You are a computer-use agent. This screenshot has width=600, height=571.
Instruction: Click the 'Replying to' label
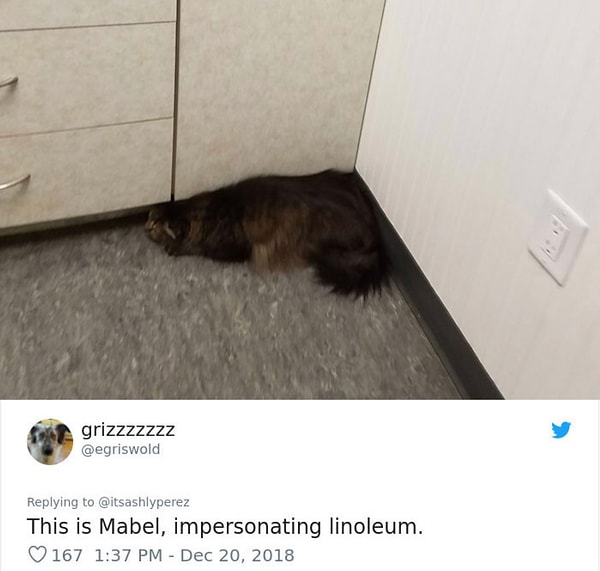tap(60, 502)
